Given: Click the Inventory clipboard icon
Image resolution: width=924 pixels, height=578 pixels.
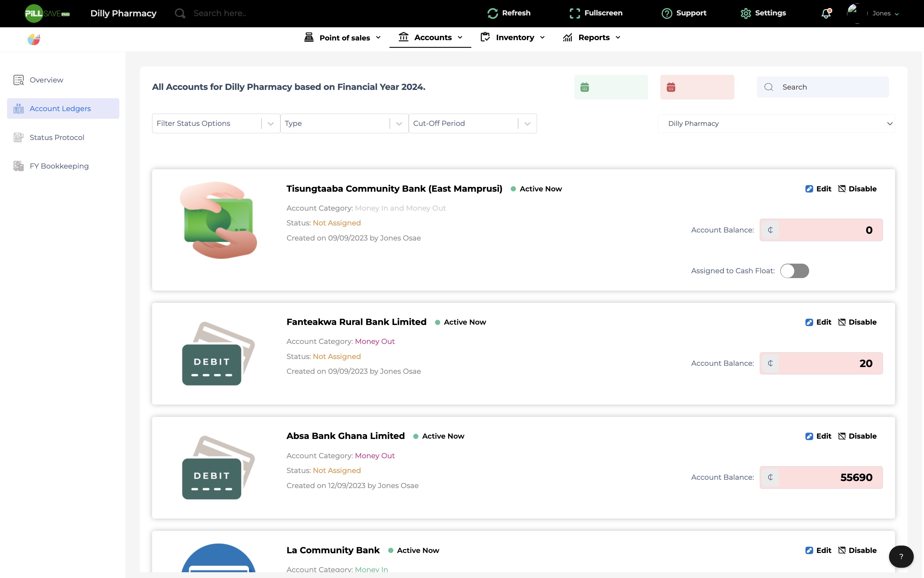Looking at the screenshot, I should pyautogui.click(x=485, y=37).
